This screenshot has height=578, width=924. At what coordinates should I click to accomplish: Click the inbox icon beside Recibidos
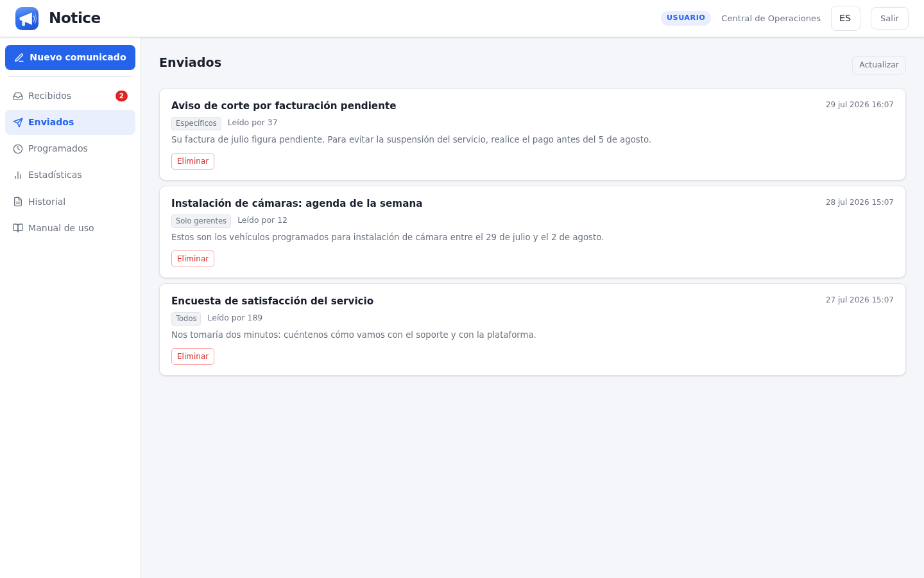pos(18,96)
